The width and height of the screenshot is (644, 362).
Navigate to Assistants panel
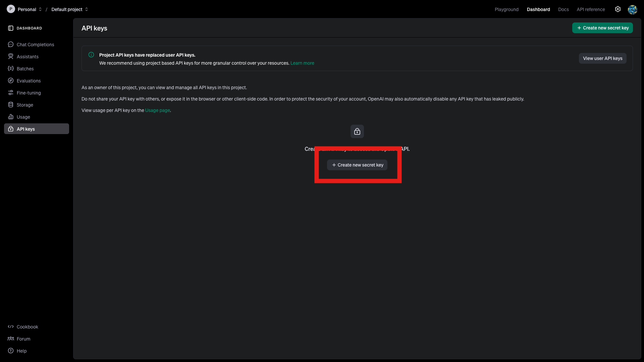(28, 57)
